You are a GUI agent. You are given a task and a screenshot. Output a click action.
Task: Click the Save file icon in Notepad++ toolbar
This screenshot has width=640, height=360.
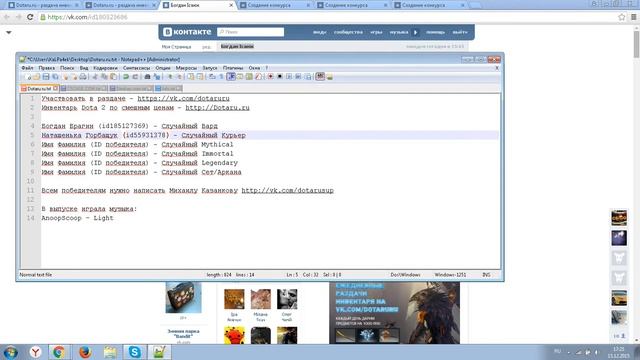[x=46, y=77]
